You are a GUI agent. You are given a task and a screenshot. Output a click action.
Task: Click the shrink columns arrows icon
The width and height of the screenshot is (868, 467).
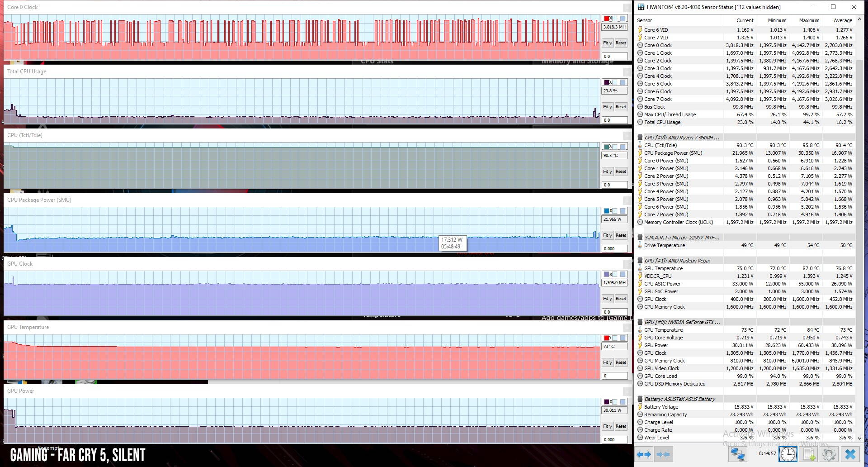point(663,454)
